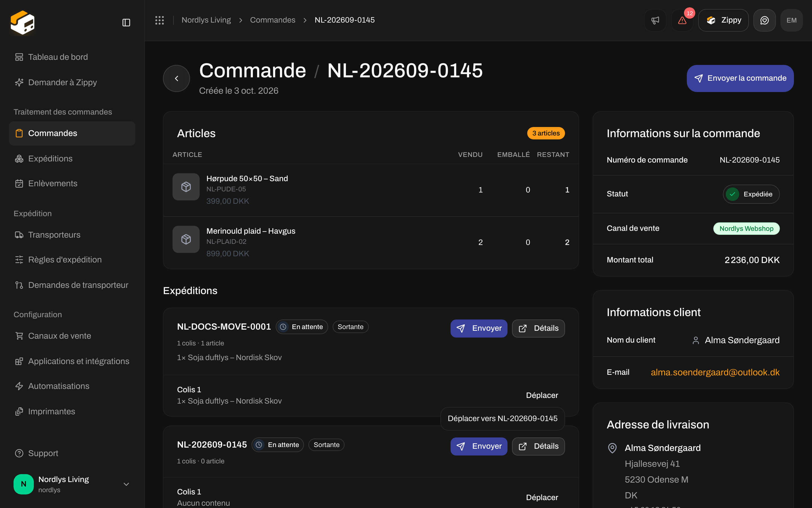This screenshot has height=508, width=812.
Task: Open Règles d'expédition
Action: pos(72,260)
